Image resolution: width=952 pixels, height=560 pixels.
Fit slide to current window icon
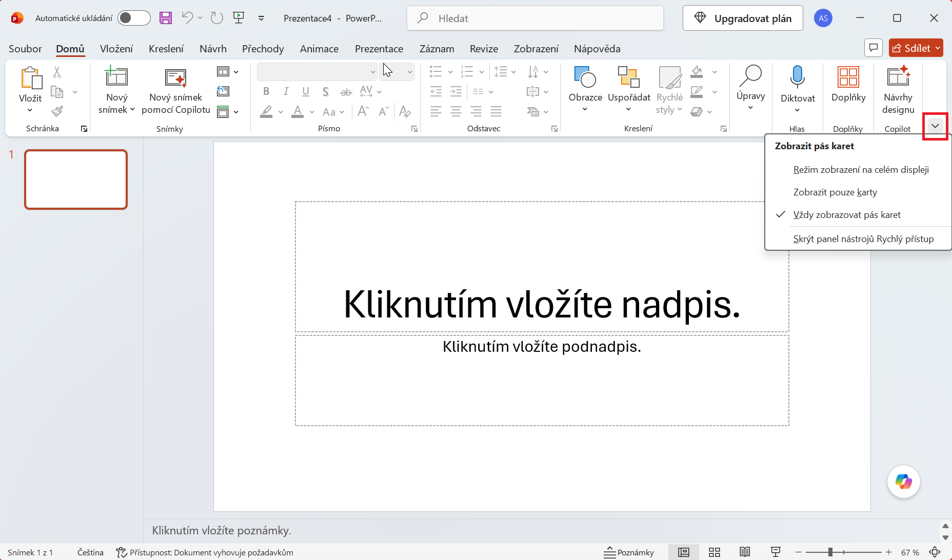(x=935, y=552)
